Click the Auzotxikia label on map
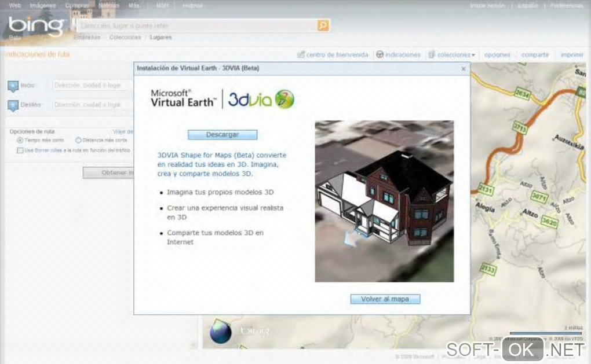 569,142
